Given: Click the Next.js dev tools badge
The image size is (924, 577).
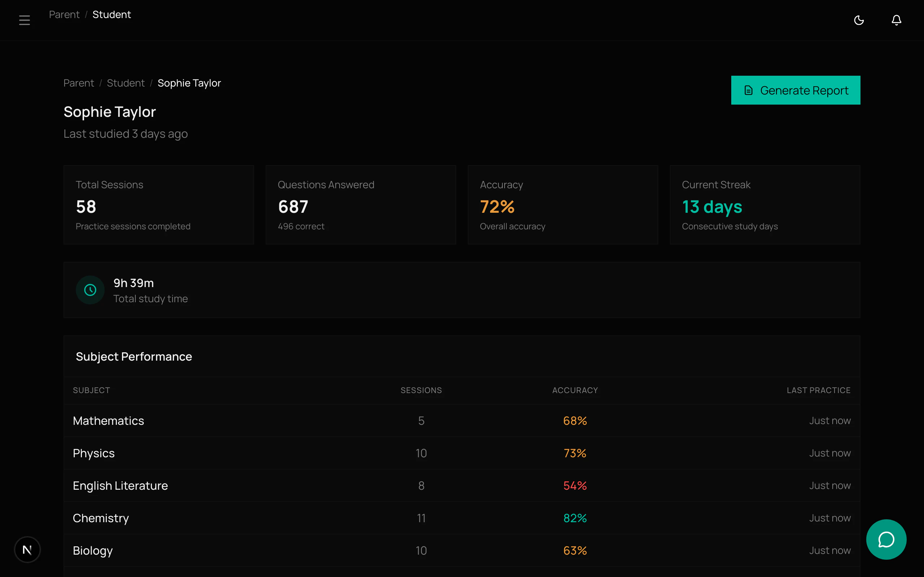Looking at the screenshot, I should [x=27, y=550].
